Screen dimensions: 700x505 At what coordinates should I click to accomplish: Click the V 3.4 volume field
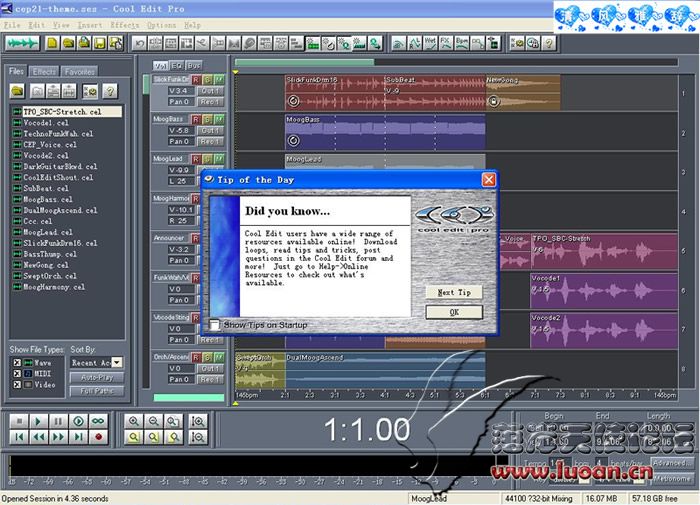click(x=181, y=91)
